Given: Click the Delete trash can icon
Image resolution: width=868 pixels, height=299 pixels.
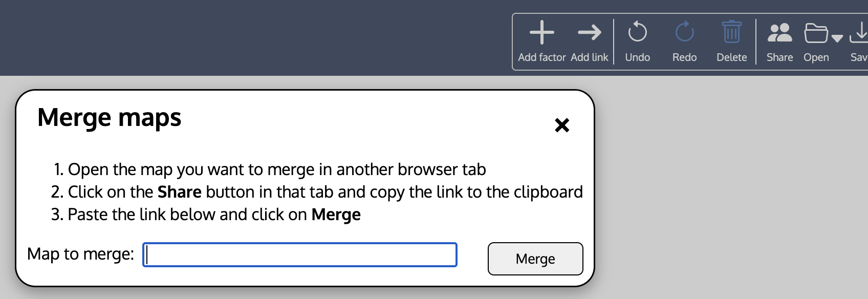Looking at the screenshot, I should pos(732,32).
